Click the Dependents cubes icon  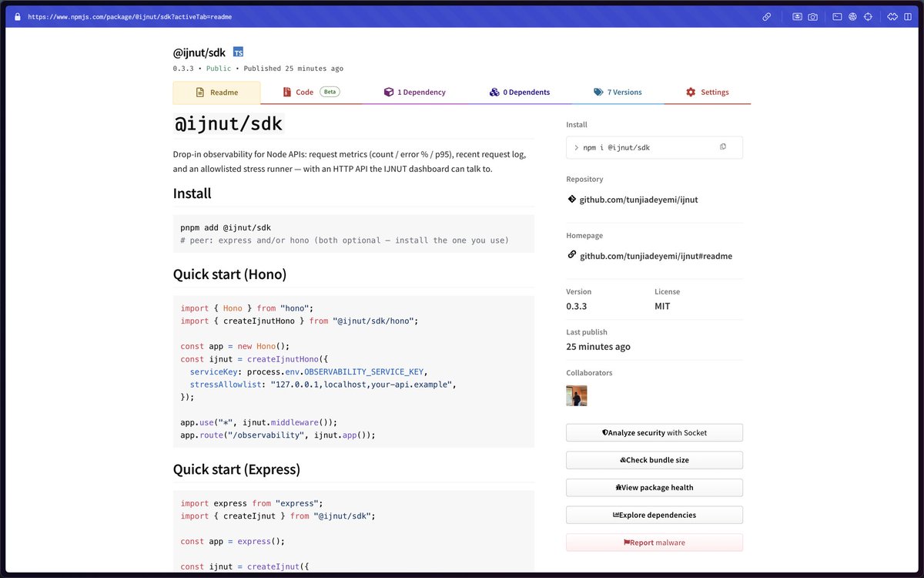click(x=494, y=92)
